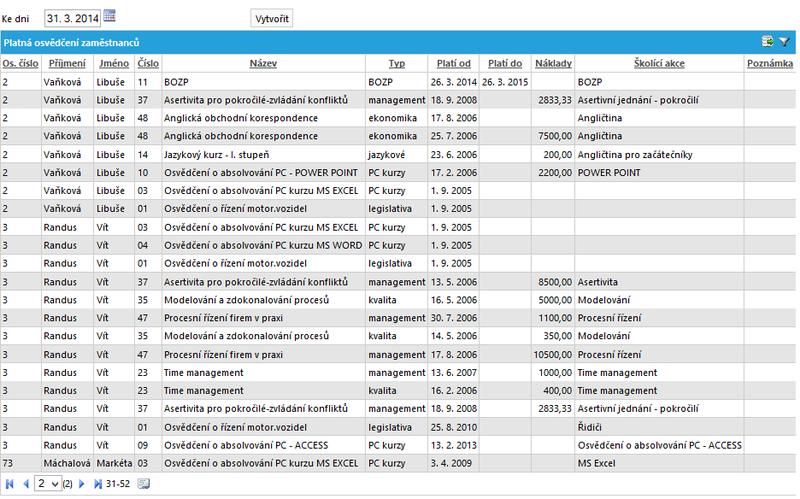Select the Markéta first name cell

114,463
